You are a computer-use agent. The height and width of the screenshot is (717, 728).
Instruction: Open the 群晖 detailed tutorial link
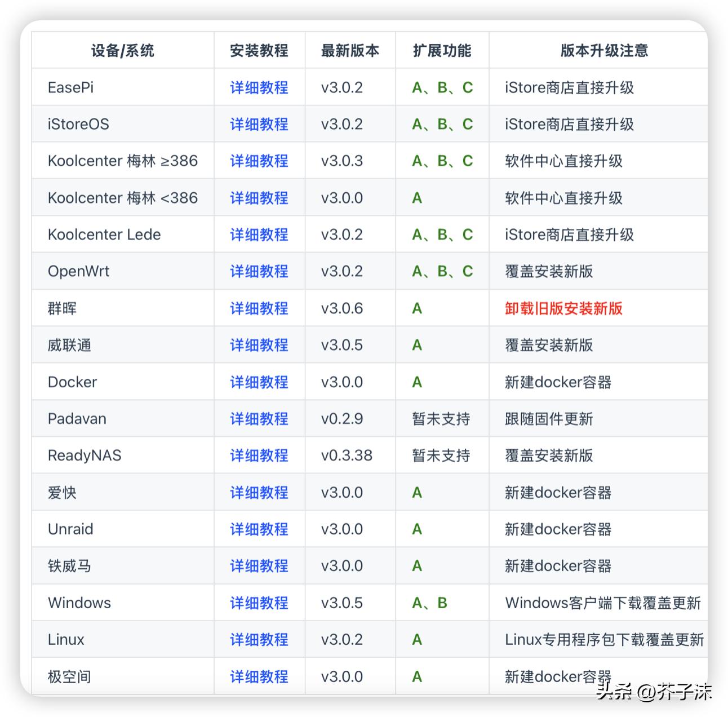point(259,308)
